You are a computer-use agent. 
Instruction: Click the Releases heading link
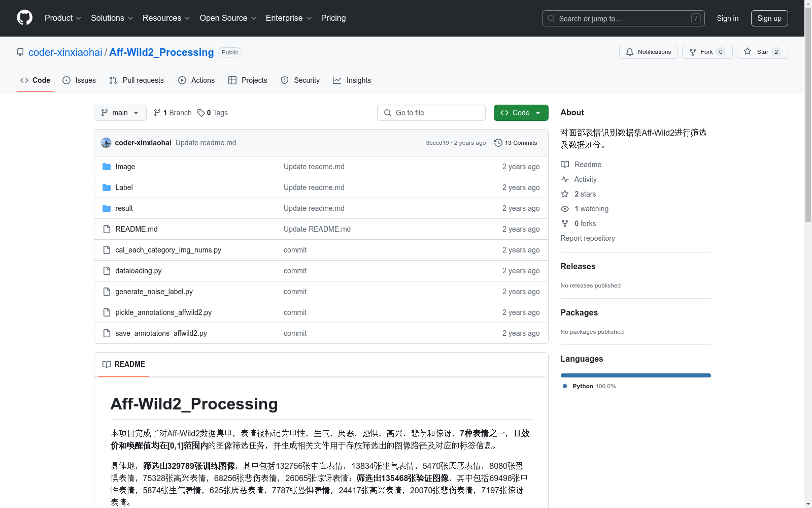pyautogui.click(x=578, y=266)
